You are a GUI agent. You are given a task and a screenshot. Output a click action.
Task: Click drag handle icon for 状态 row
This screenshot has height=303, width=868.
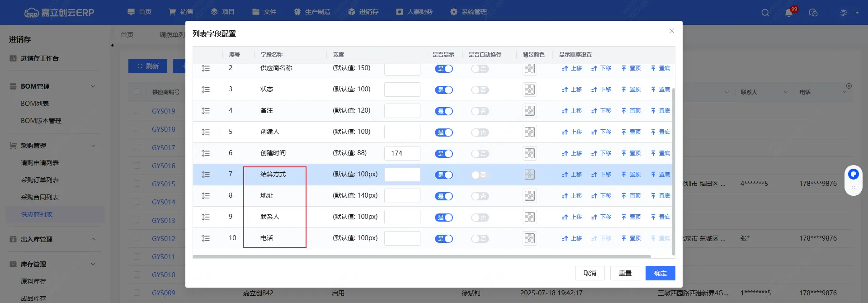[x=206, y=90]
